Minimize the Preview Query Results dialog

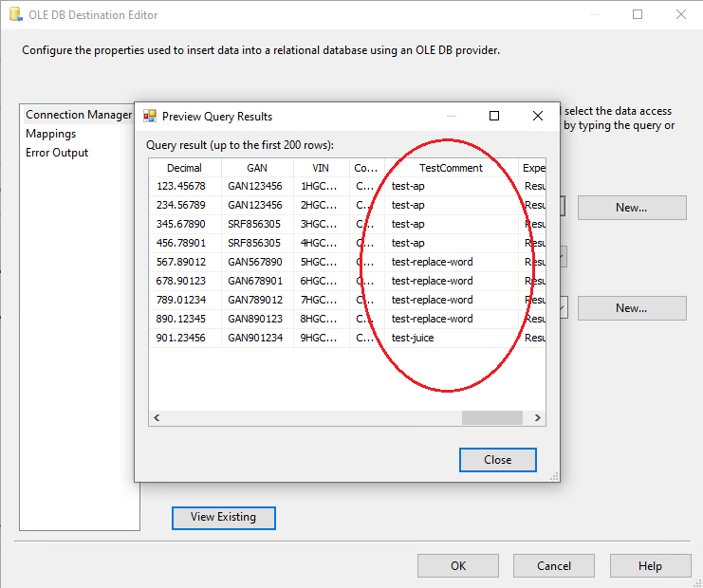(449, 116)
